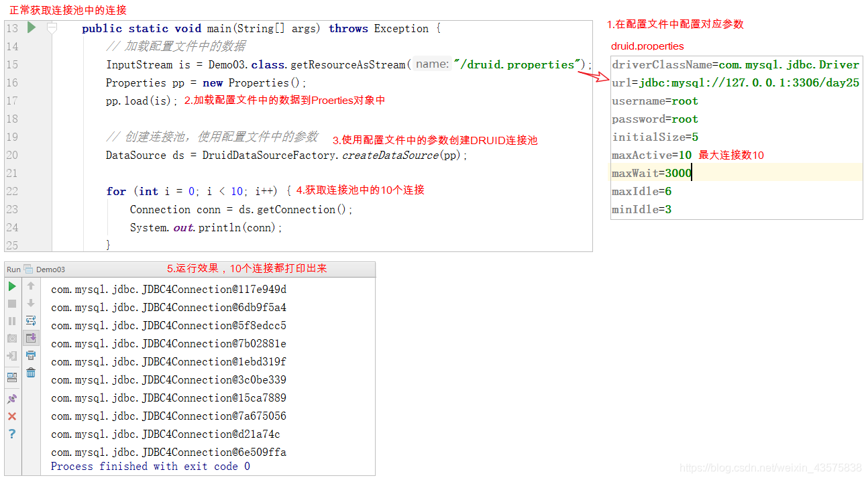Click console line JDBC4Connection@6e509ffa

coord(168,452)
